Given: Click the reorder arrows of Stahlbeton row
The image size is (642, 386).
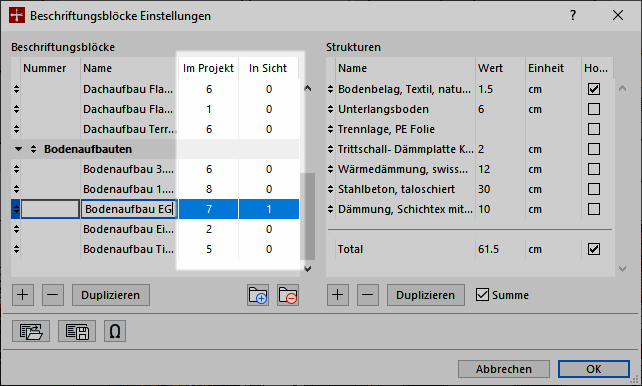Looking at the screenshot, I should tap(330, 189).
